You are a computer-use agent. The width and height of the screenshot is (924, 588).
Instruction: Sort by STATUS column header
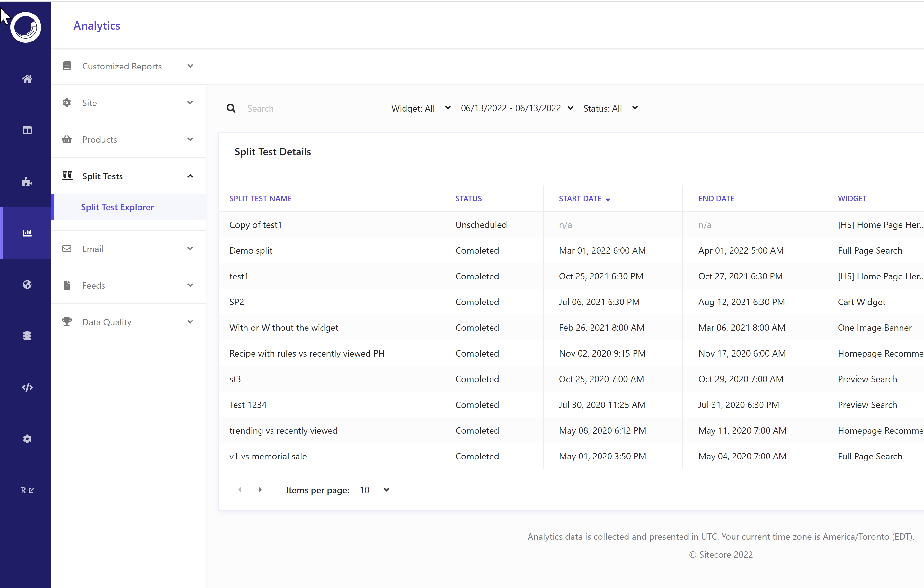point(468,199)
